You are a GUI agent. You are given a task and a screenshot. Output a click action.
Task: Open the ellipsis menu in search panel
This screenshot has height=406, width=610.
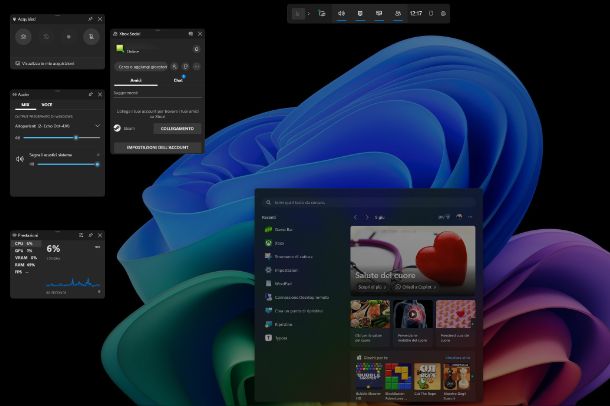pyautogui.click(x=470, y=217)
